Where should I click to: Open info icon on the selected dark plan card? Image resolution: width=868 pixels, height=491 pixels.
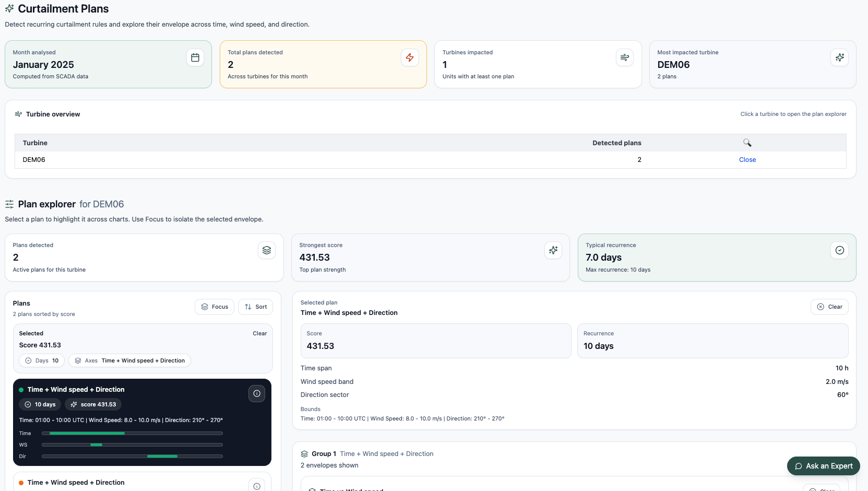click(256, 393)
